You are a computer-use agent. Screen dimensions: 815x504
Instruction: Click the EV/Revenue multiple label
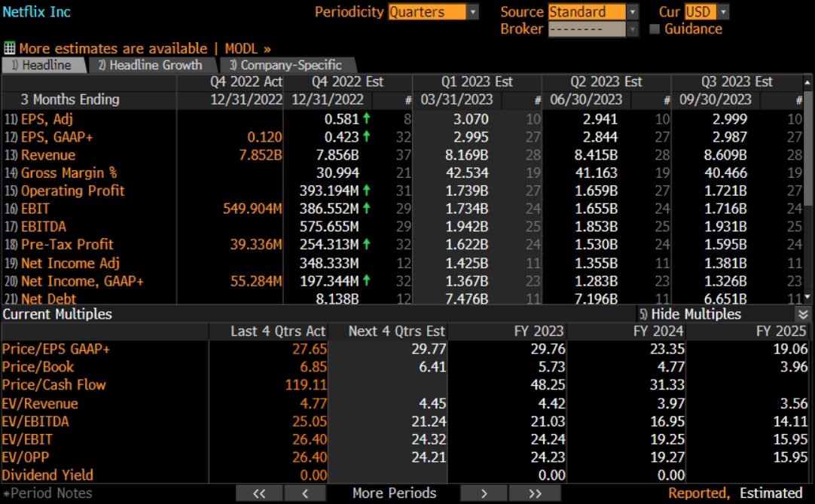point(40,404)
